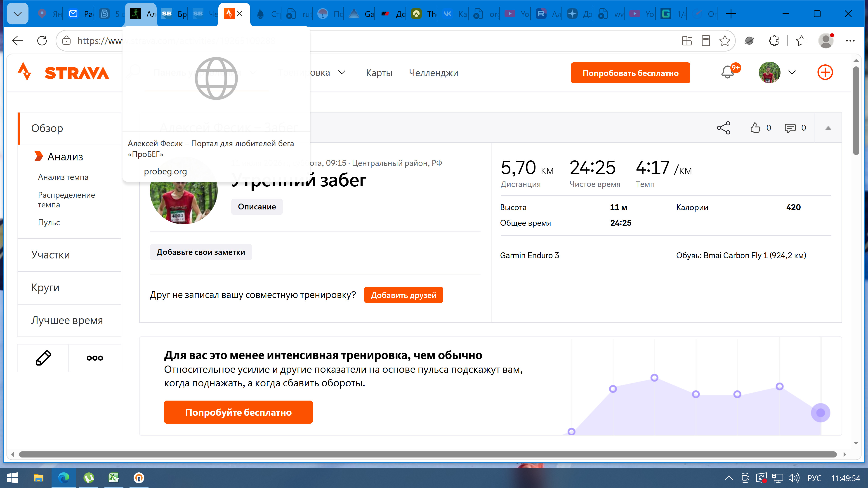The image size is (868, 488).
Task: Go to Strava home via logo
Action: point(63,72)
